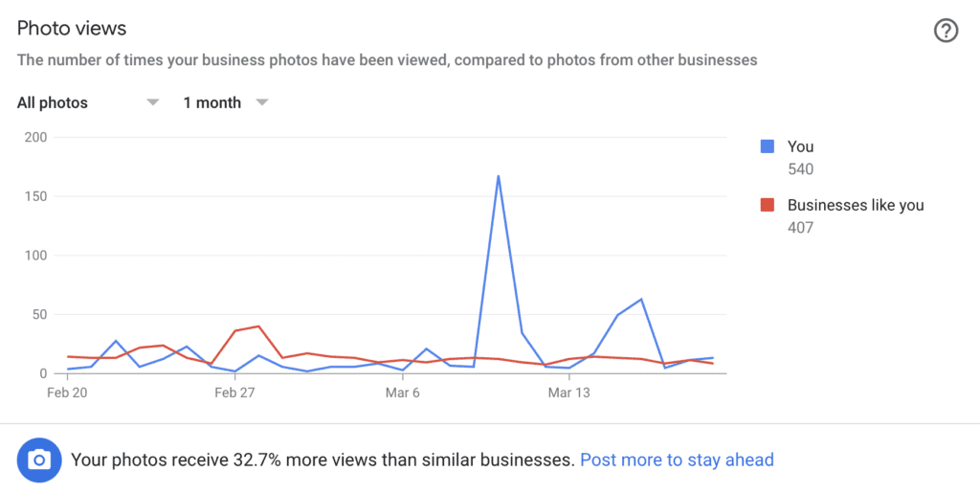Click the Photo views heading
Viewport: 980px width, 494px height.
[71, 28]
